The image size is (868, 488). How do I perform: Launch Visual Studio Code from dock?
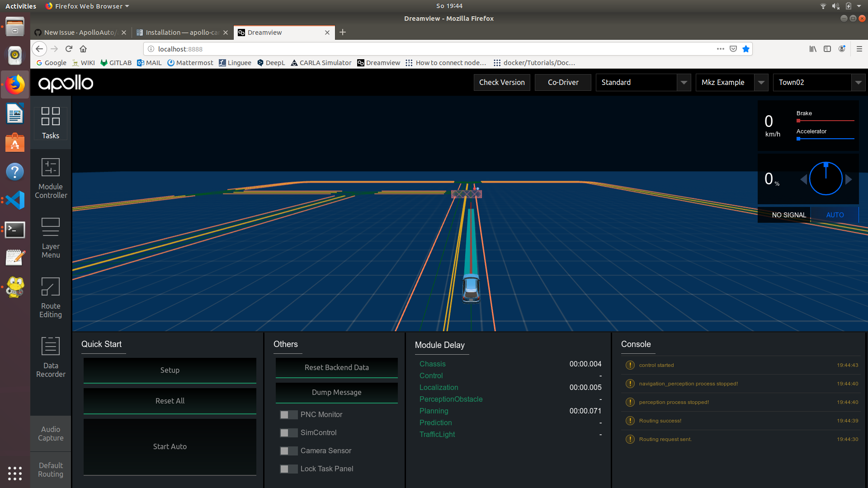tap(15, 200)
